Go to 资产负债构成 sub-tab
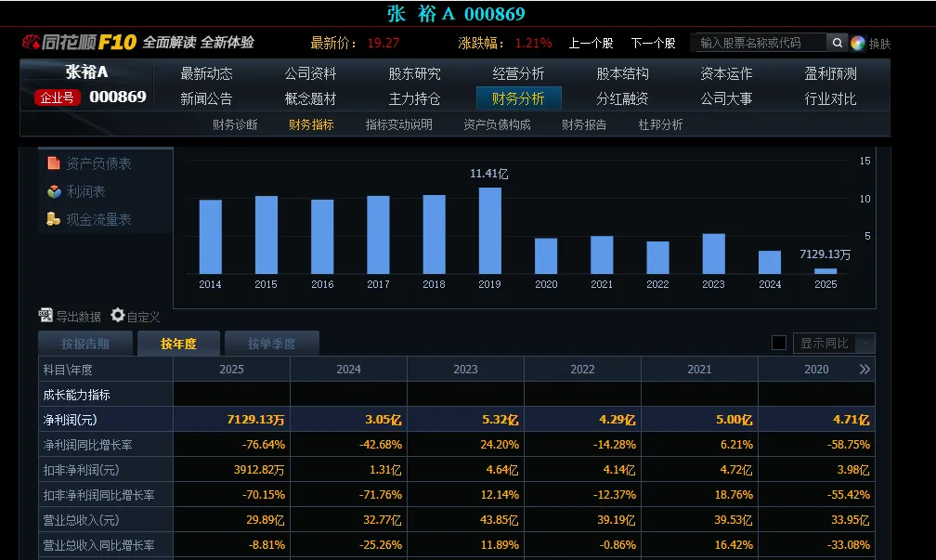 (x=498, y=124)
